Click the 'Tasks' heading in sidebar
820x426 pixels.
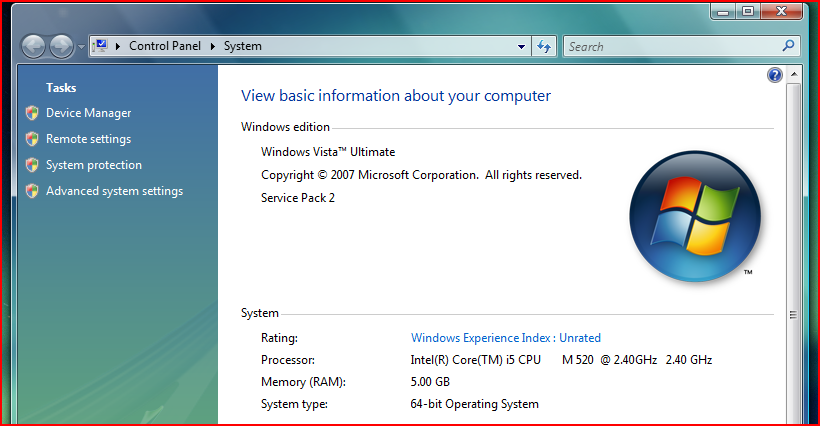(x=61, y=88)
